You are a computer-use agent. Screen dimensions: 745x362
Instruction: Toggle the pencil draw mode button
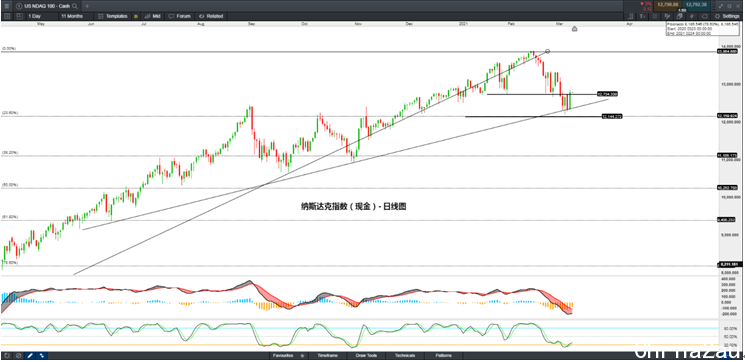(x=29, y=355)
